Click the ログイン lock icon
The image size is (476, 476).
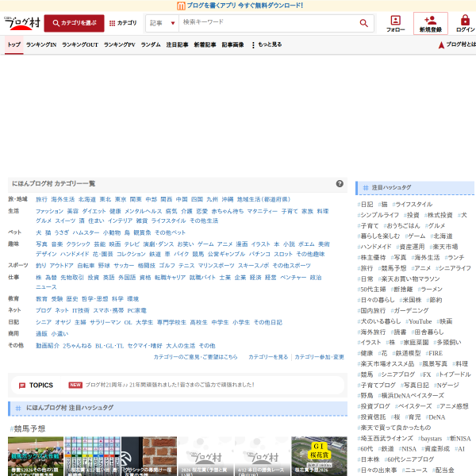465,24
